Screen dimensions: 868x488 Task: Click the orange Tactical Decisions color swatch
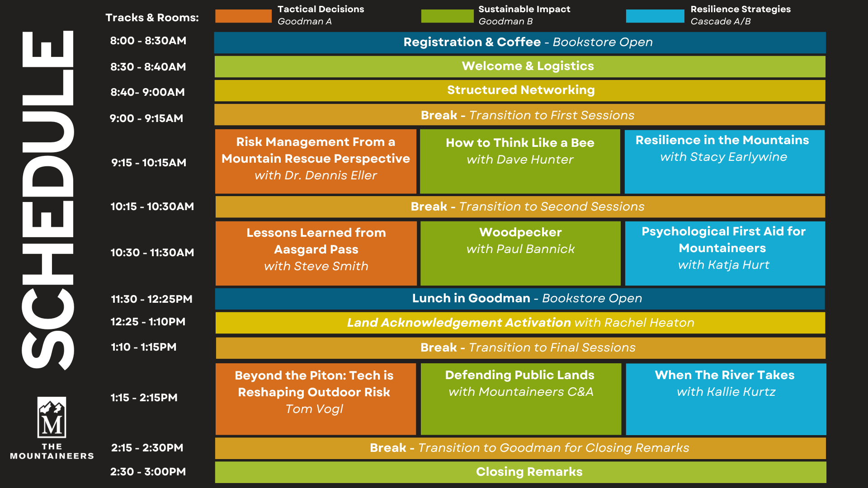(x=243, y=16)
